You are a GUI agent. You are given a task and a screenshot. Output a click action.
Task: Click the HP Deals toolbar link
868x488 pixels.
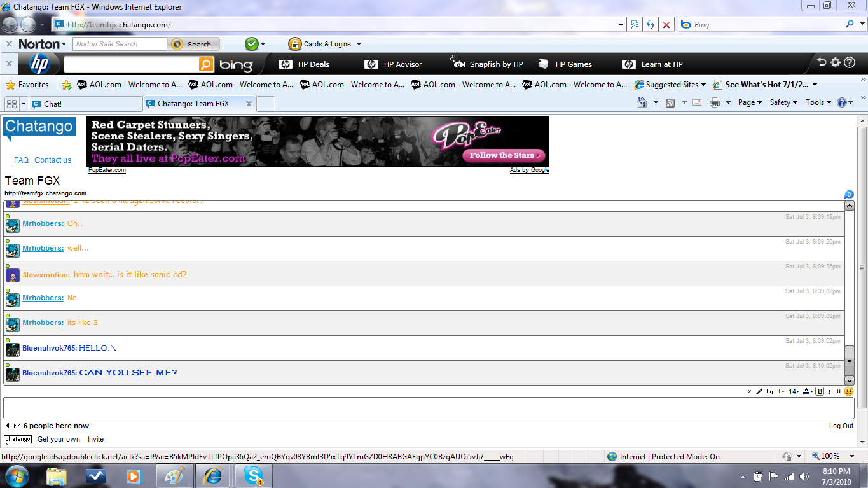click(x=305, y=64)
